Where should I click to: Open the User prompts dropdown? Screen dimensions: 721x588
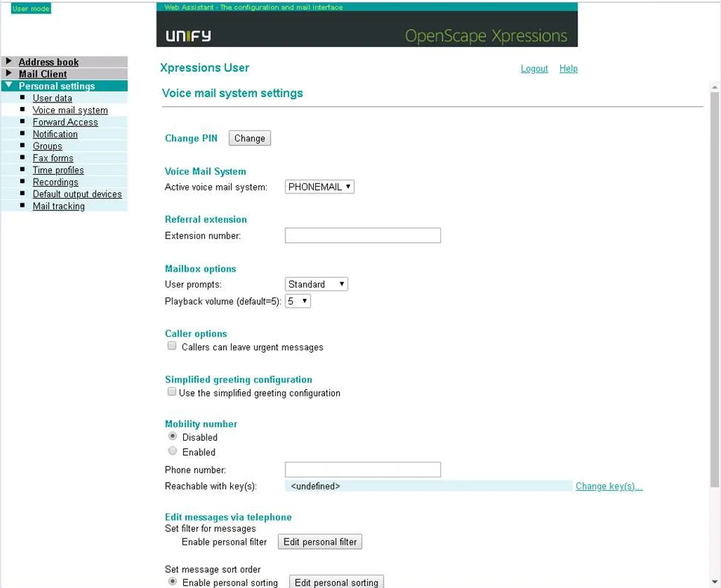tap(316, 284)
